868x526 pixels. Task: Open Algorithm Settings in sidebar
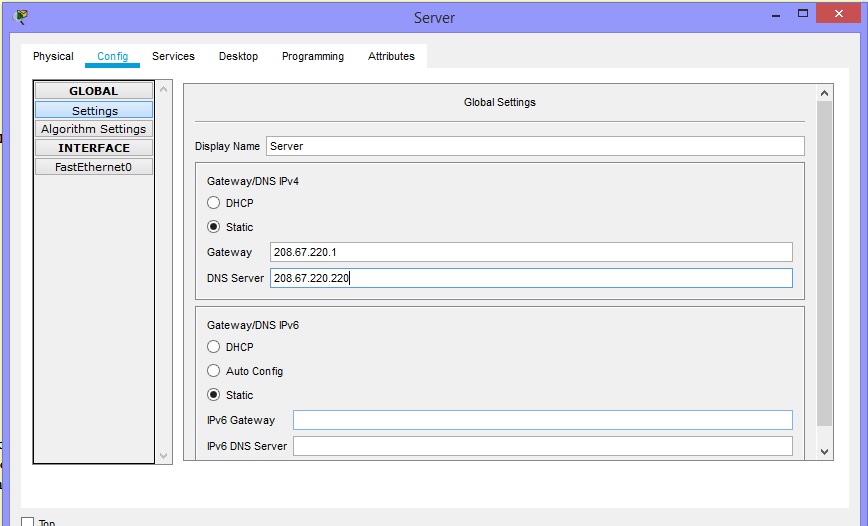tap(94, 129)
